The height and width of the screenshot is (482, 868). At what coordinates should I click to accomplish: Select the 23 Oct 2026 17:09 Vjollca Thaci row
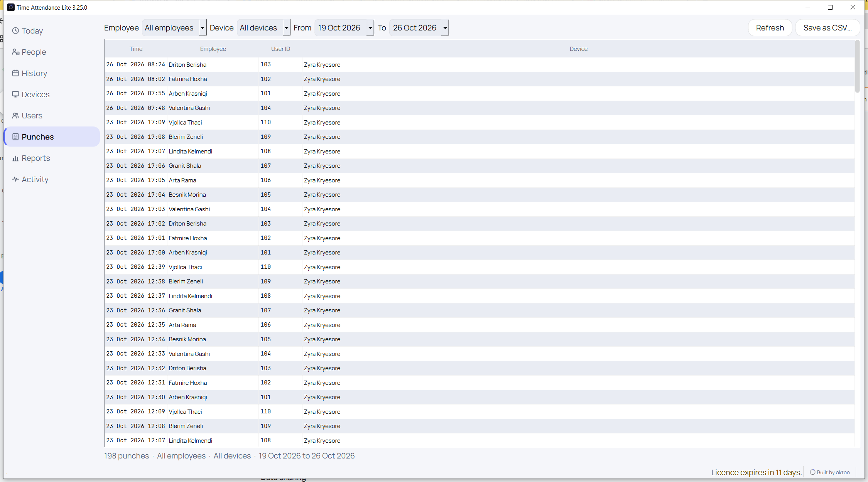pyautogui.click(x=480, y=122)
